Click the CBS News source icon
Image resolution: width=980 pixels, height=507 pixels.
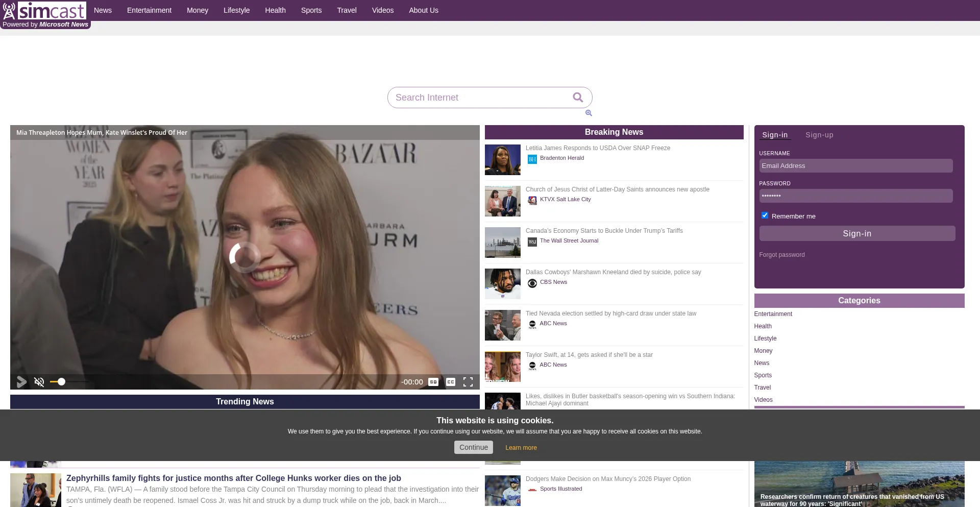point(532,283)
